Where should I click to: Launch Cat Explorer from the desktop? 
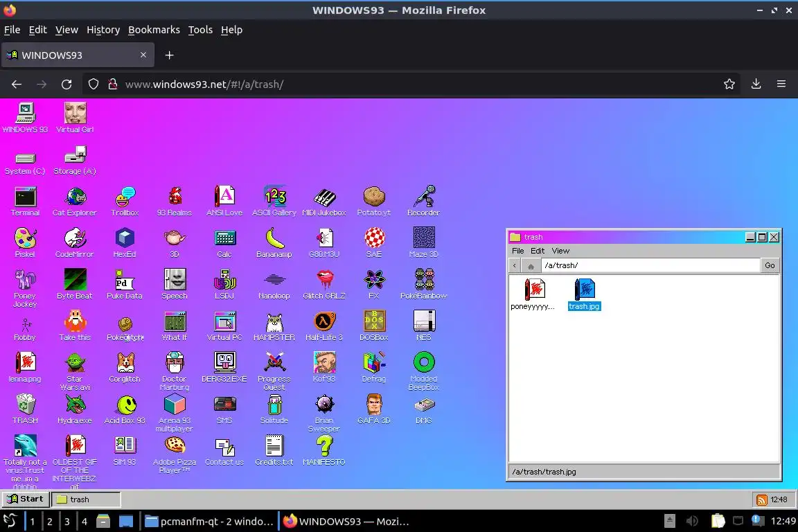tap(75, 202)
